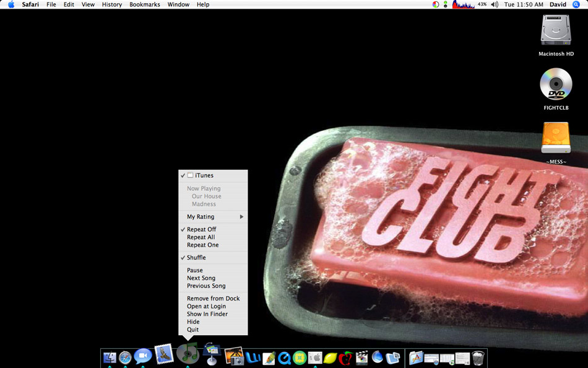
Task: Expand the My Rating submenu
Action: [213, 217]
